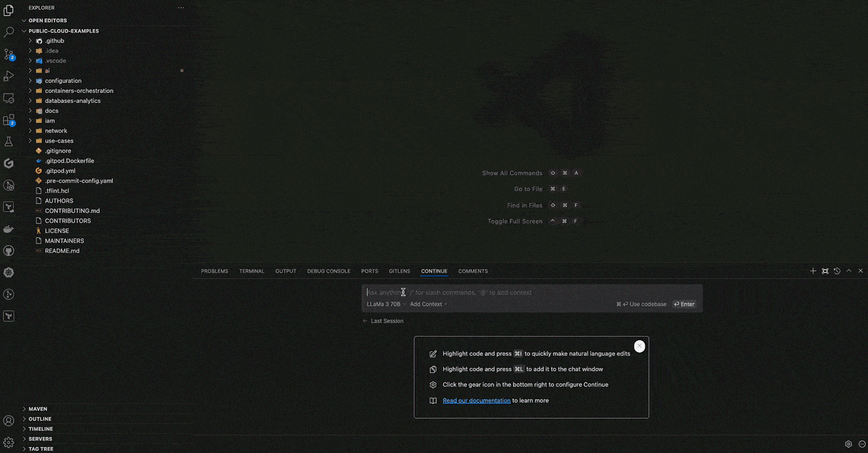Screen dimensions: 868x453
Task: Start a new Continue session with the plus icon
Action: click(813, 271)
